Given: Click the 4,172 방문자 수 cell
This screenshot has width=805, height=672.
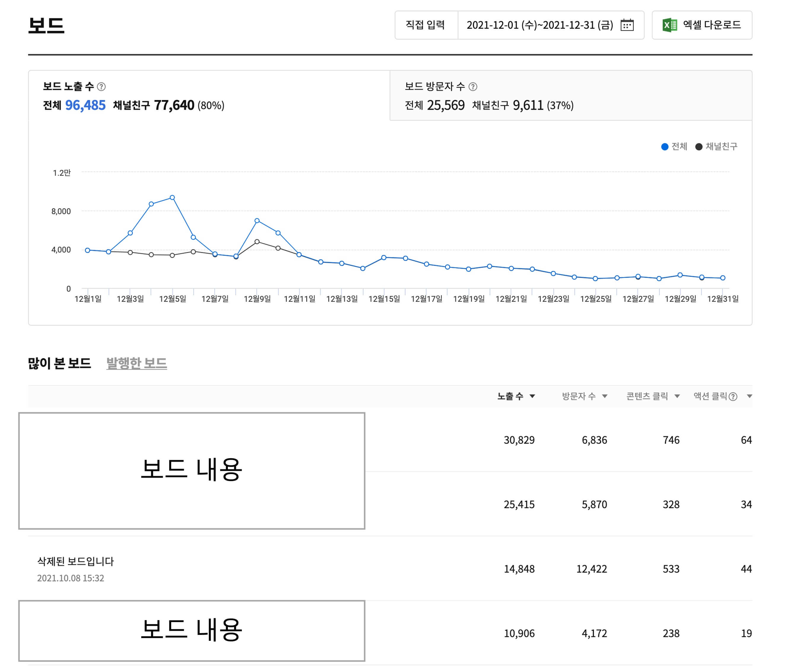Looking at the screenshot, I should [594, 633].
